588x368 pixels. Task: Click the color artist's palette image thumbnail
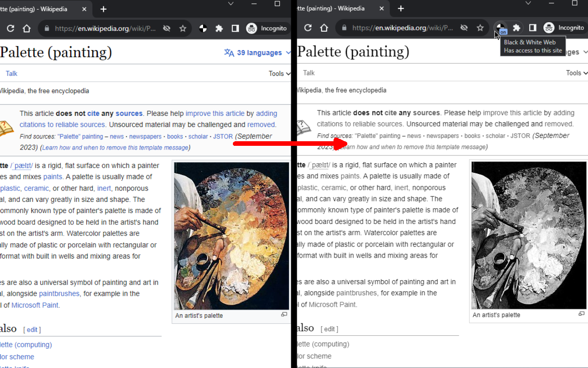click(x=231, y=236)
